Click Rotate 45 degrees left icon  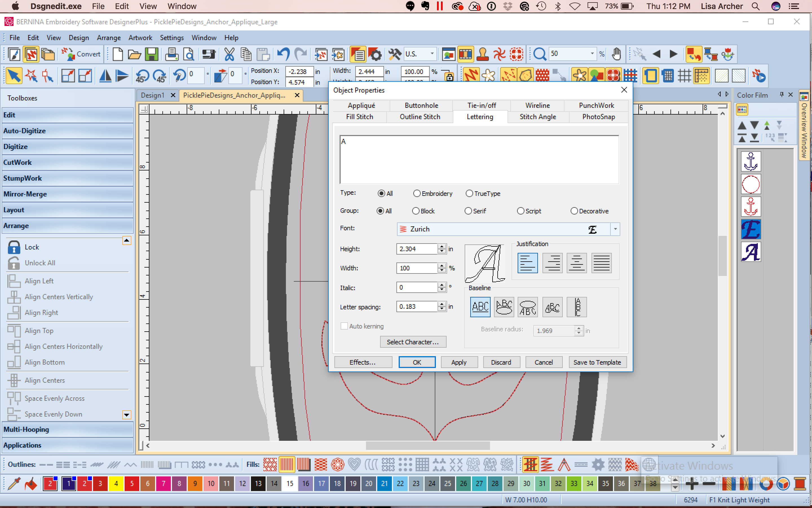(142, 76)
